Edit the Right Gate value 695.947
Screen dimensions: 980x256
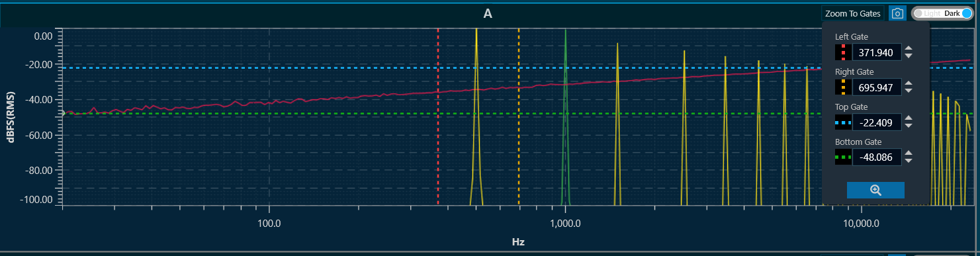[876, 87]
